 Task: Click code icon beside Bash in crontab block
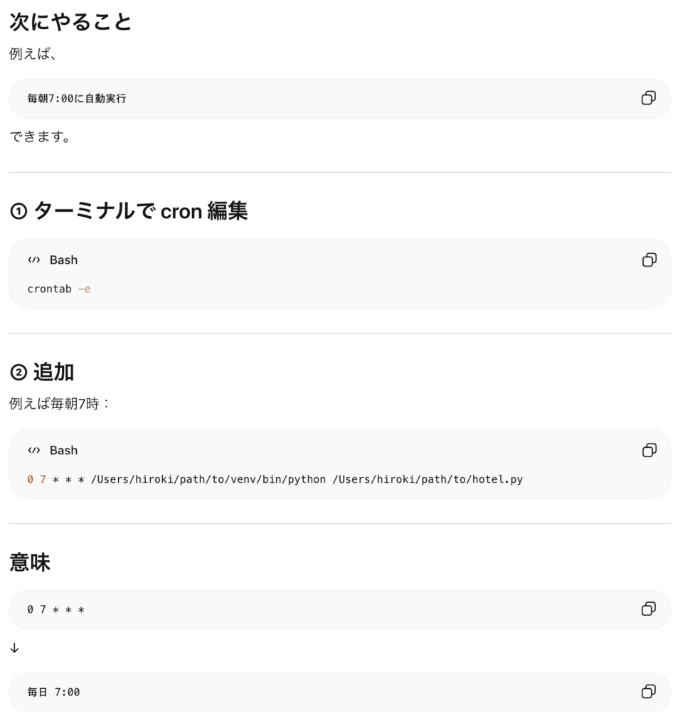pyautogui.click(x=34, y=260)
